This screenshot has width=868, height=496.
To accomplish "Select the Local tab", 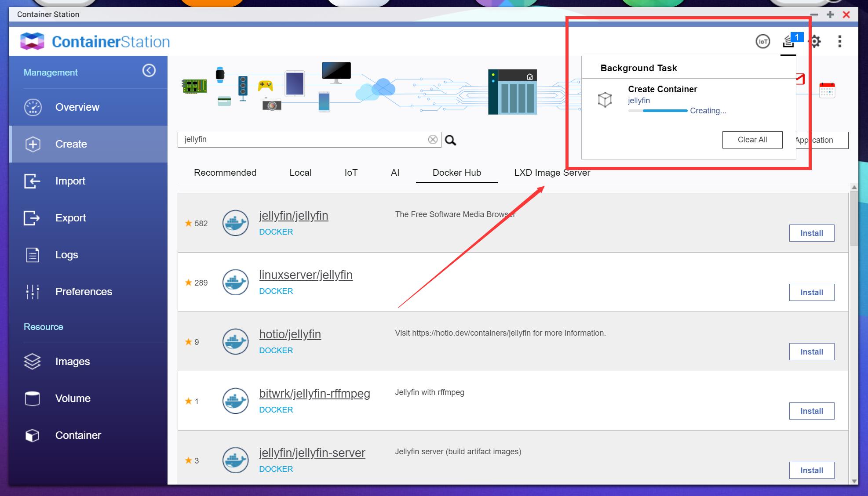I will click(300, 173).
